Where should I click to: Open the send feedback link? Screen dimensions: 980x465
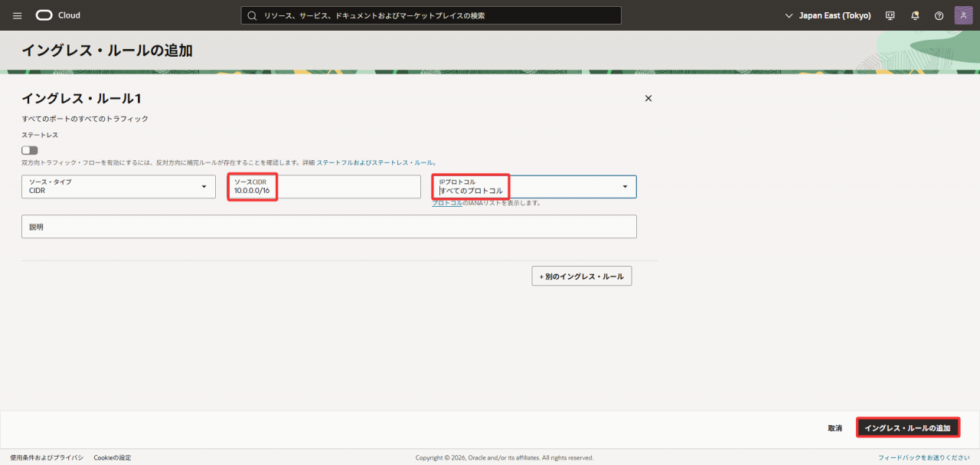pyautogui.click(x=924, y=457)
